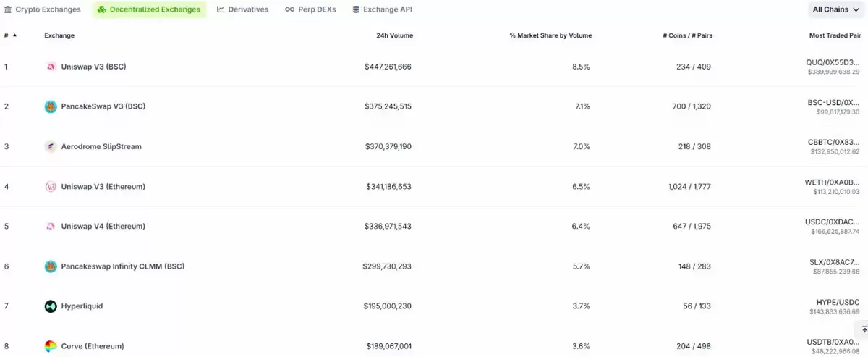Click the Uniswap V3 (BSC) logo icon
The width and height of the screenshot is (868, 357).
pyautogui.click(x=51, y=67)
